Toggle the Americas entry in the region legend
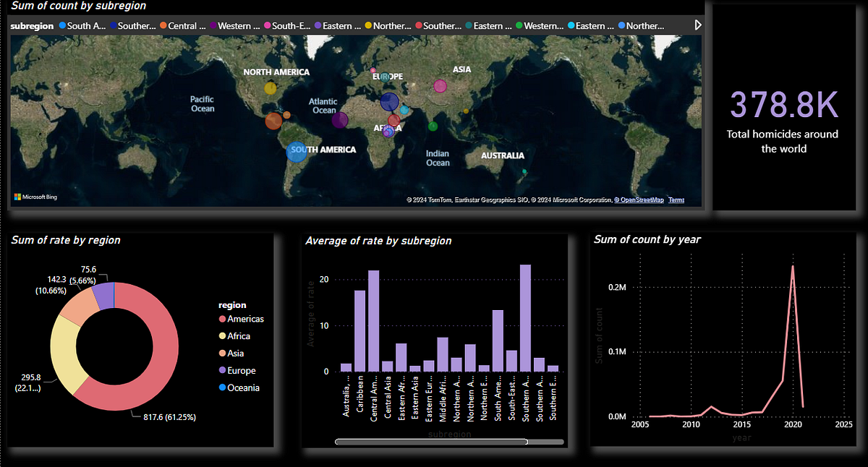This screenshot has width=868, height=467. (x=244, y=319)
